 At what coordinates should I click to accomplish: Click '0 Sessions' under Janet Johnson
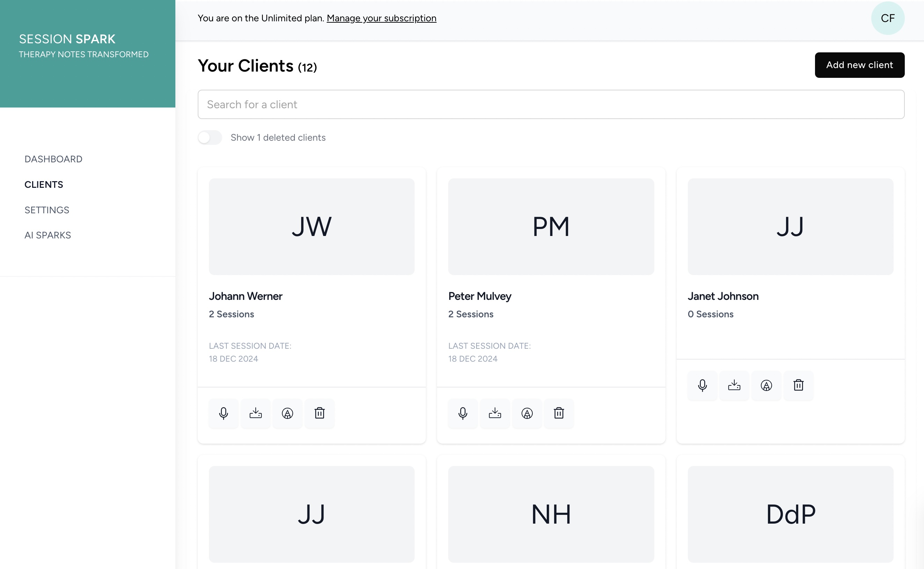click(x=711, y=314)
